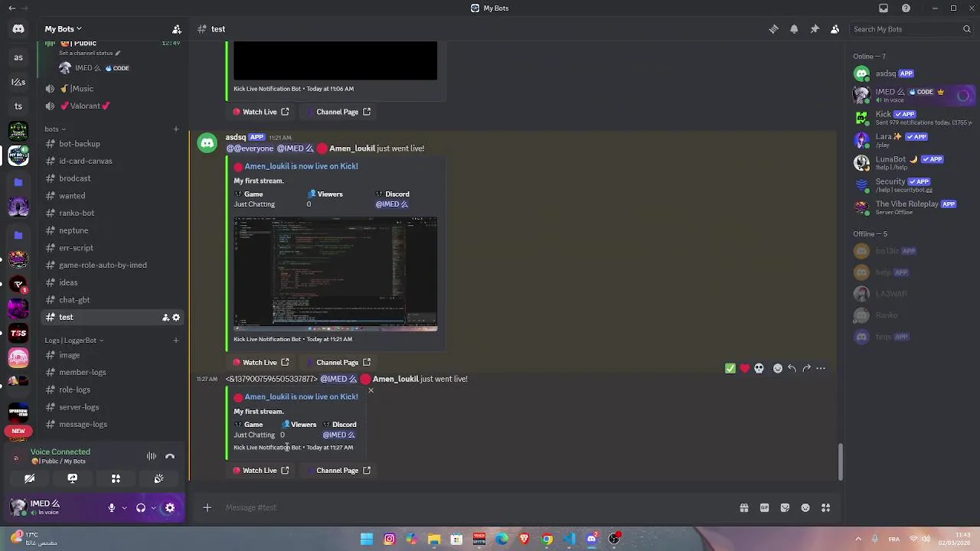Go to the game-role-auto-by-imed channel
Viewport: 980px width, 551px height.
coord(113,265)
